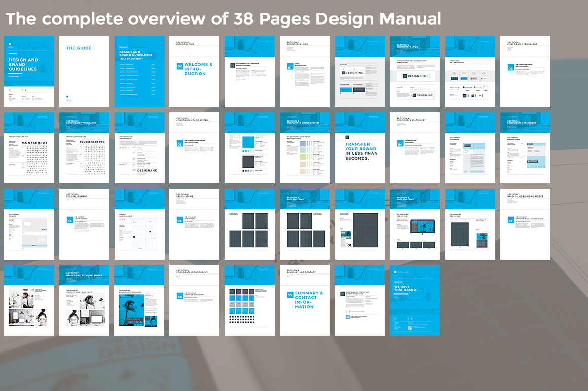Image resolution: width=588 pixels, height=391 pixels.
Task: Select the Source Sans Pro font page
Action: (x=84, y=147)
